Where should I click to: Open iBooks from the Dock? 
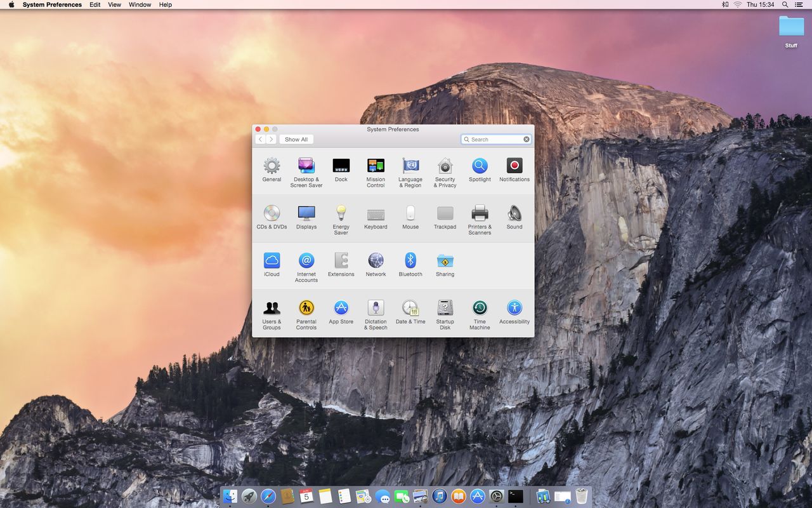coord(459,496)
